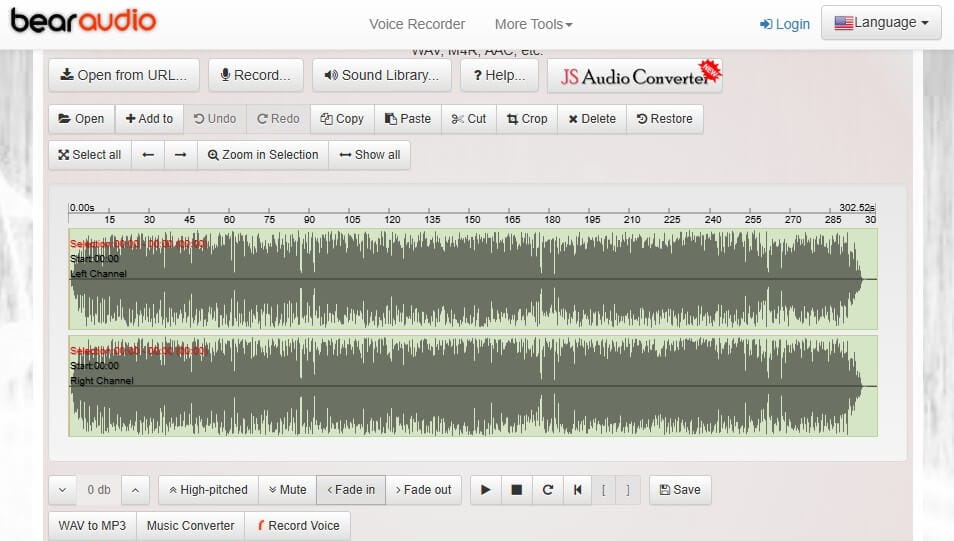Open the Music Converter tool

[x=190, y=526]
